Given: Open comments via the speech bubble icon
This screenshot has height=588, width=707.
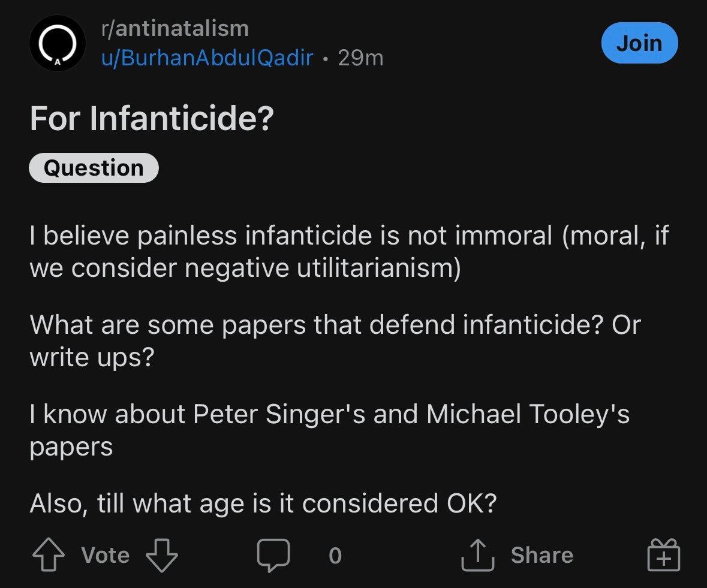Looking at the screenshot, I should pyautogui.click(x=273, y=555).
